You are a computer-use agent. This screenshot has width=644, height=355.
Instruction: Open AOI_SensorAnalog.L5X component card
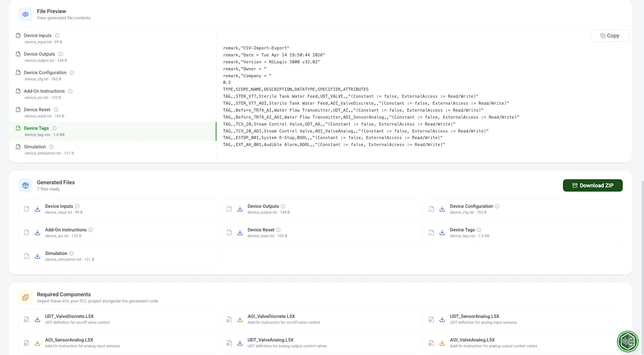[x=118, y=343]
